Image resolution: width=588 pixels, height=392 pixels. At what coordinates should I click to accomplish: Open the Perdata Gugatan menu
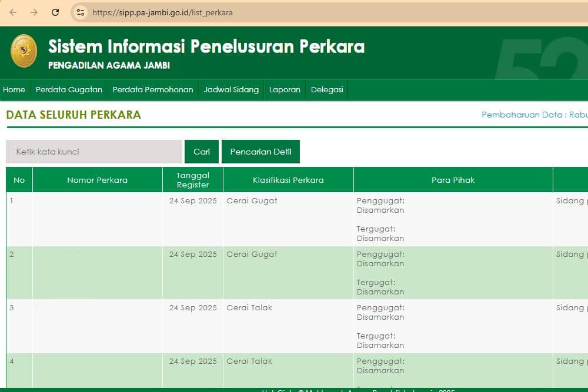pos(69,89)
